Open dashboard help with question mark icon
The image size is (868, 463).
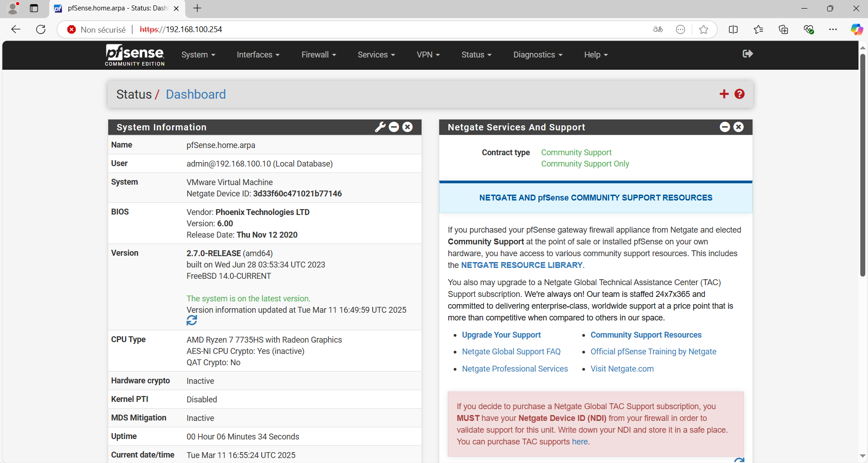click(739, 94)
